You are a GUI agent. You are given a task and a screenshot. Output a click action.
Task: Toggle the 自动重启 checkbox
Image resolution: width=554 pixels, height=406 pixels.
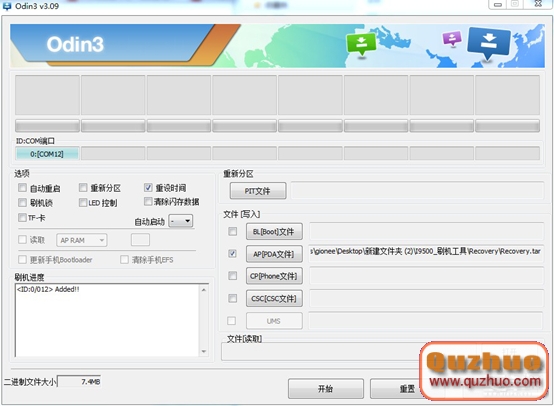[22, 188]
